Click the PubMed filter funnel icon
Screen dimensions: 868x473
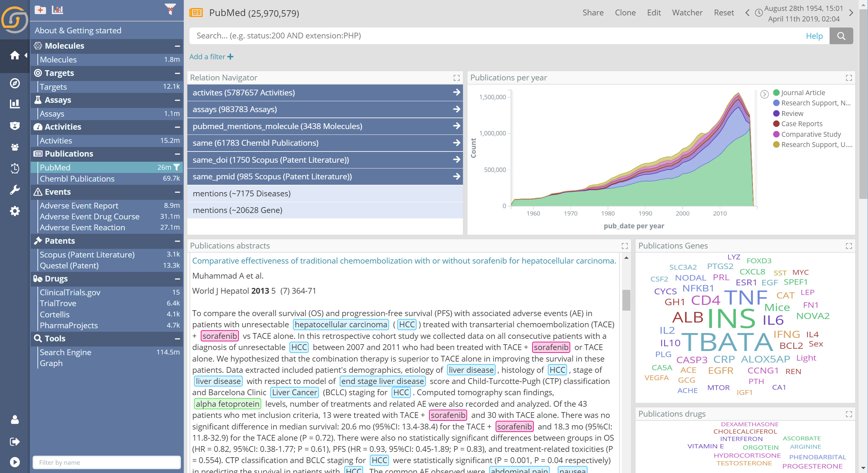[x=176, y=167]
